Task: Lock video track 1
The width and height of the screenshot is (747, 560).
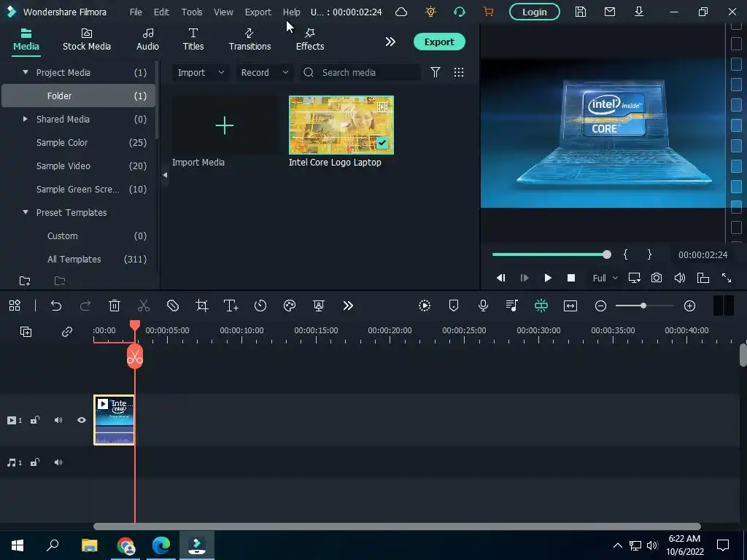Action: click(35, 420)
